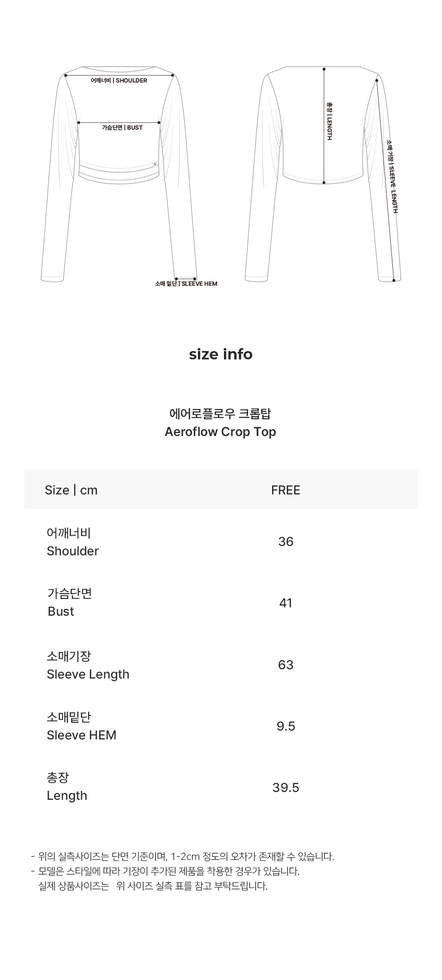The height and width of the screenshot is (980, 442).
Task: Click the sleeve length value 63
Action: [285, 665]
